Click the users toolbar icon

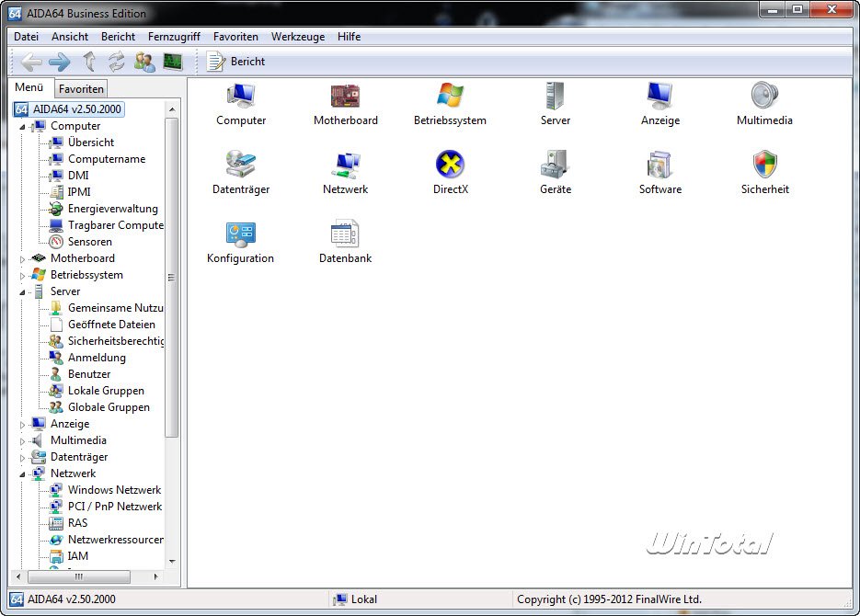tap(144, 62)
